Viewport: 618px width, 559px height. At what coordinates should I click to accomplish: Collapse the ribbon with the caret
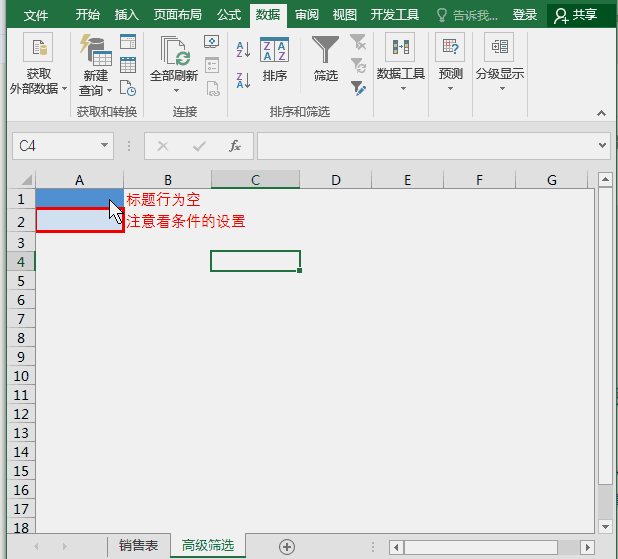point(601,114)
